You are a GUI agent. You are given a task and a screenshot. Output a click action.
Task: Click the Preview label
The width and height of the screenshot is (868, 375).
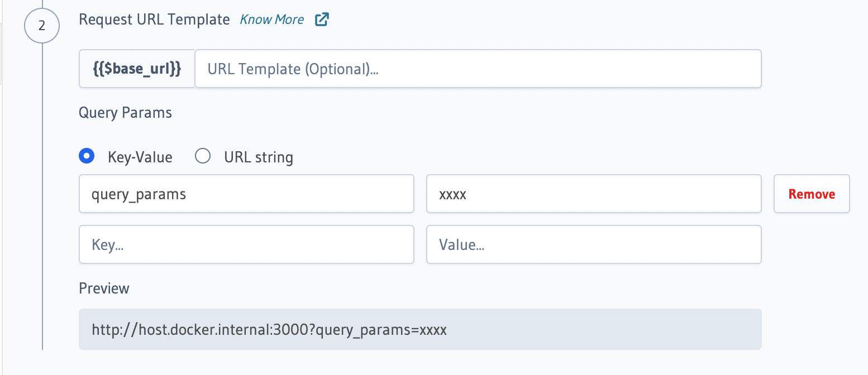point(104,288)
